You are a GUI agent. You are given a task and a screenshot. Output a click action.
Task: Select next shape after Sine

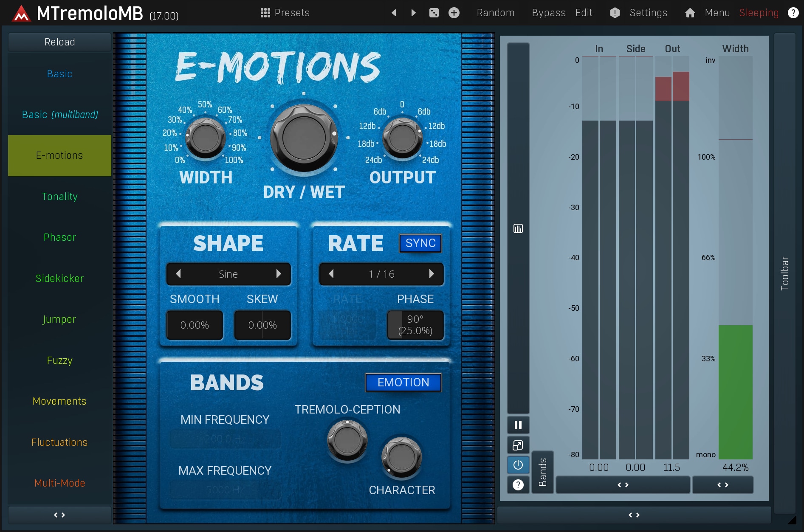(279, 274)
